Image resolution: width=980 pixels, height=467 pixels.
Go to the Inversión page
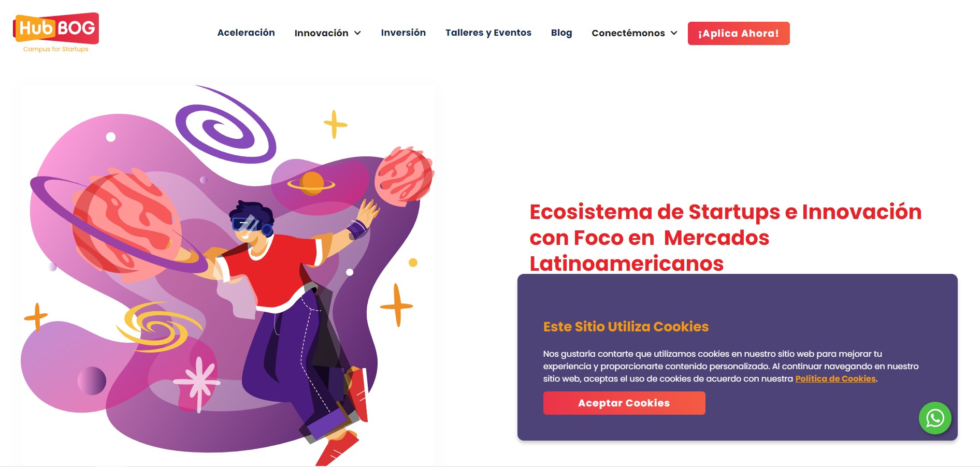[x=403, y=33]
